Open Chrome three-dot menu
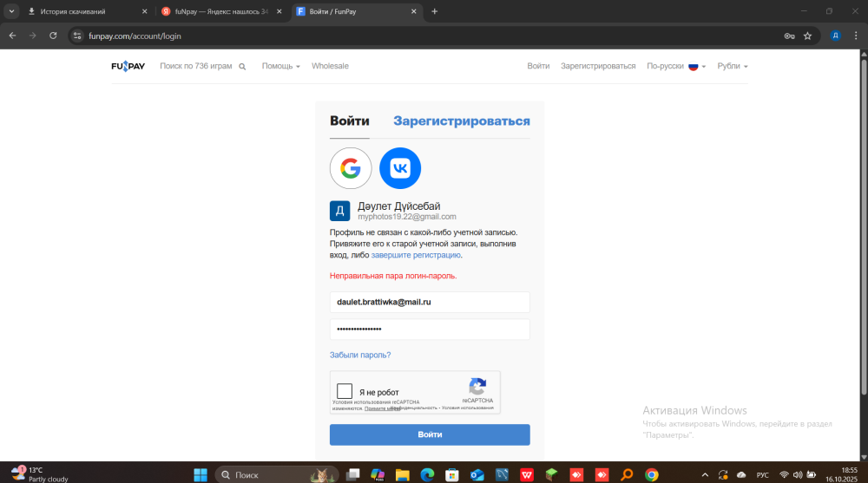Screen dimensions: 868x483 [x=855, y=36]
